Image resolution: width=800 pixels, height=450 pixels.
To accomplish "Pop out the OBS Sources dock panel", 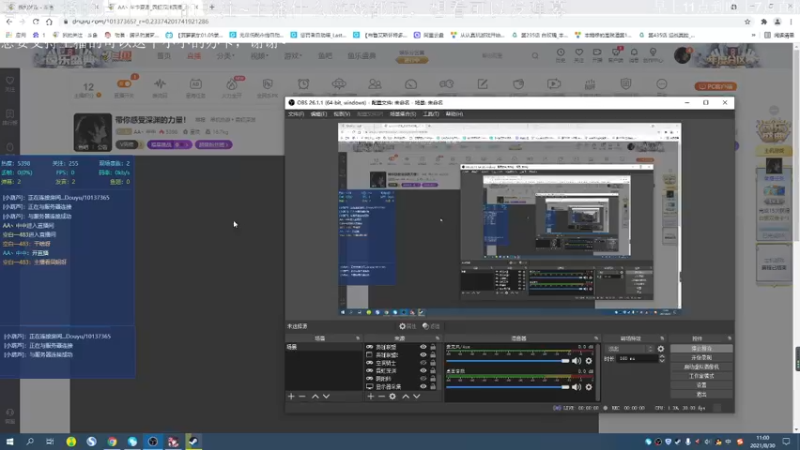I will click(x=437, y=338).
